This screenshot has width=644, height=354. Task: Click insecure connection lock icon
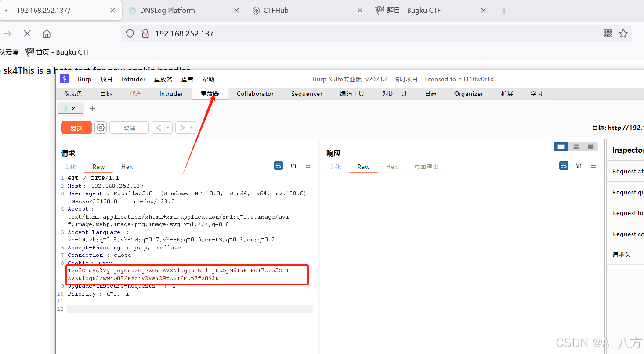coord(145,33)
